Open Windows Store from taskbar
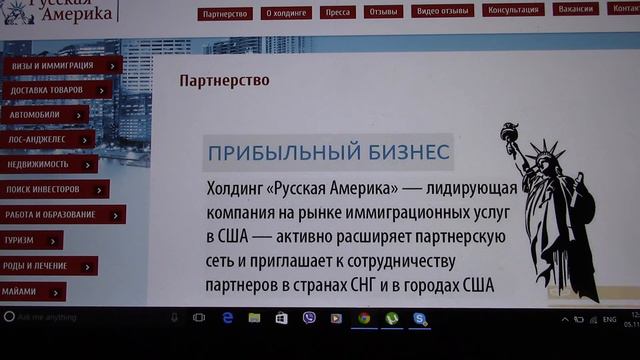Screen dimensions: 640x360 (x=281, y=318)
